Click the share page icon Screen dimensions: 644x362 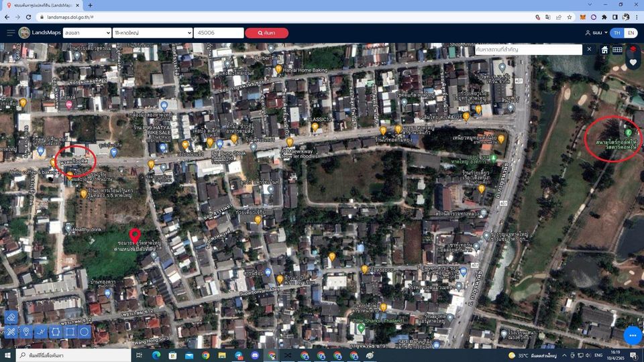[559, 17]
